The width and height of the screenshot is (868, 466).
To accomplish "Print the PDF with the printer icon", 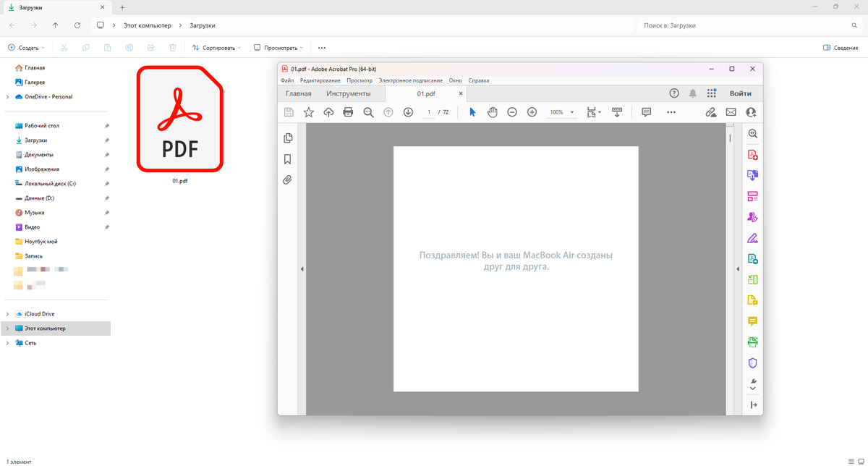I will pyautogui.click(x=348, y=112).
